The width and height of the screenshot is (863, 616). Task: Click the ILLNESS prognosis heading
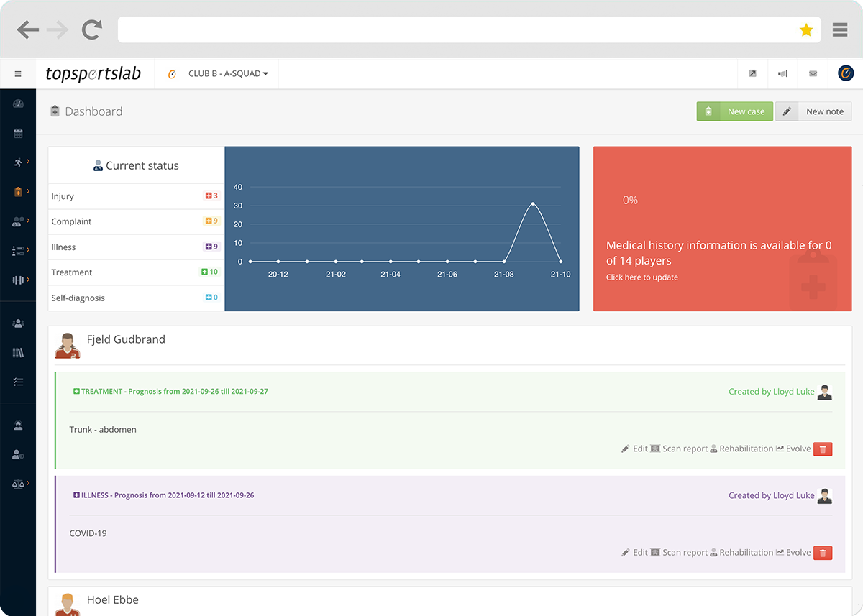click(163, 495)
